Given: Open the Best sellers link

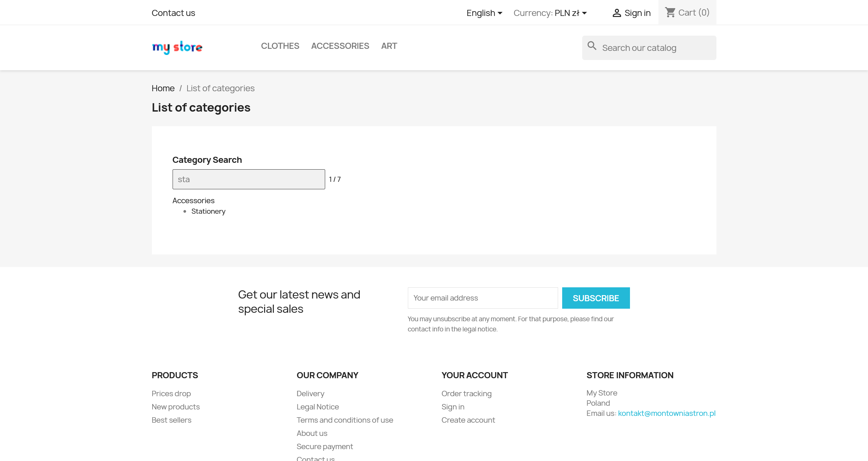Looking at the screenshot, I should pos(172,420).
